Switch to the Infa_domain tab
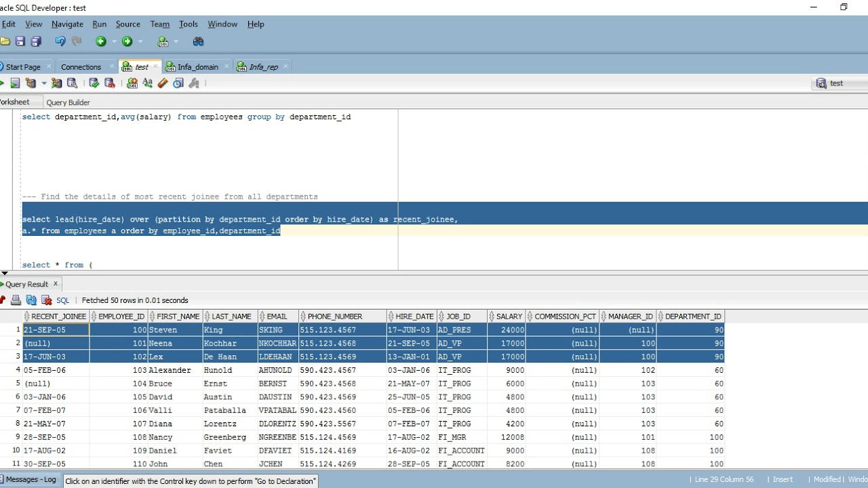This screenshot has width=868, height=488. 197,66
